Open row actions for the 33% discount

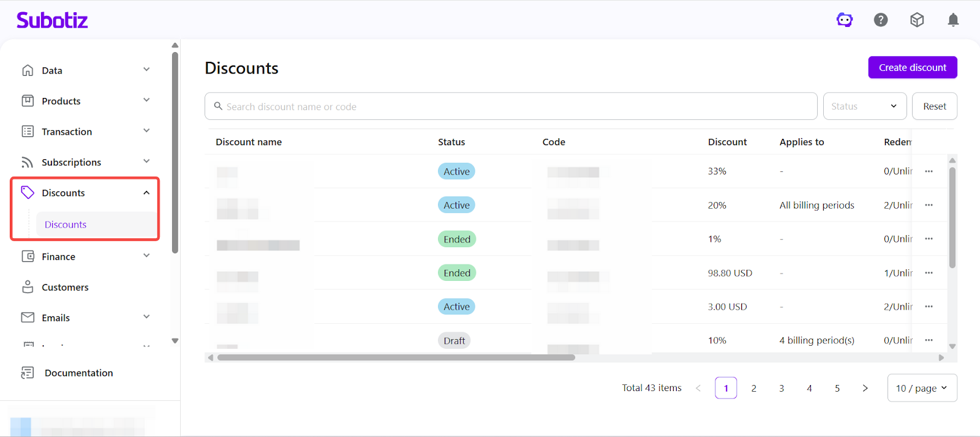[929, 171]
